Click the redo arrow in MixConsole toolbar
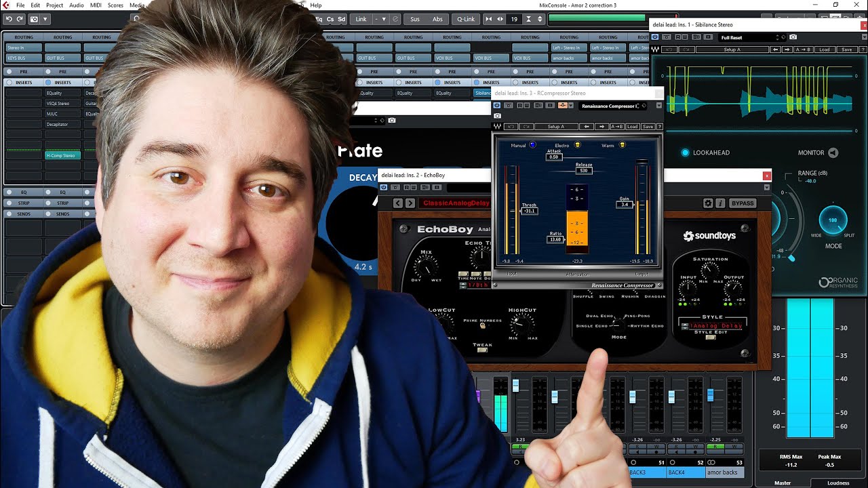Image resolution: width=868 pixels, height=488 pixels. point(20,19)
